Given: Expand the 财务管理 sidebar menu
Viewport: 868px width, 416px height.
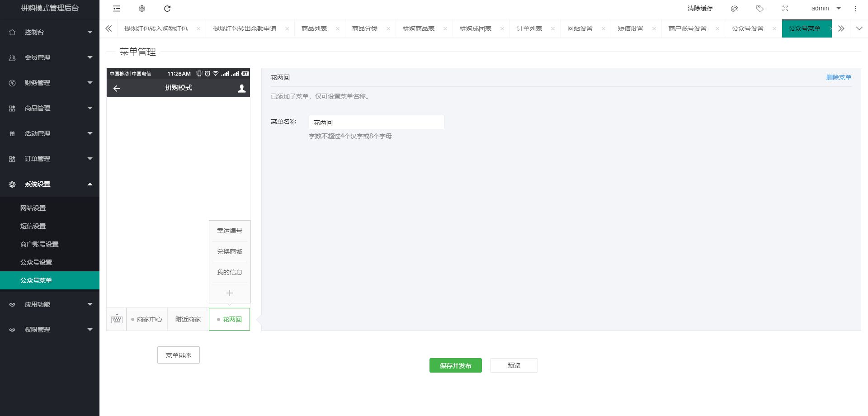Looking at the screenshot, I should tap(50, 83).
